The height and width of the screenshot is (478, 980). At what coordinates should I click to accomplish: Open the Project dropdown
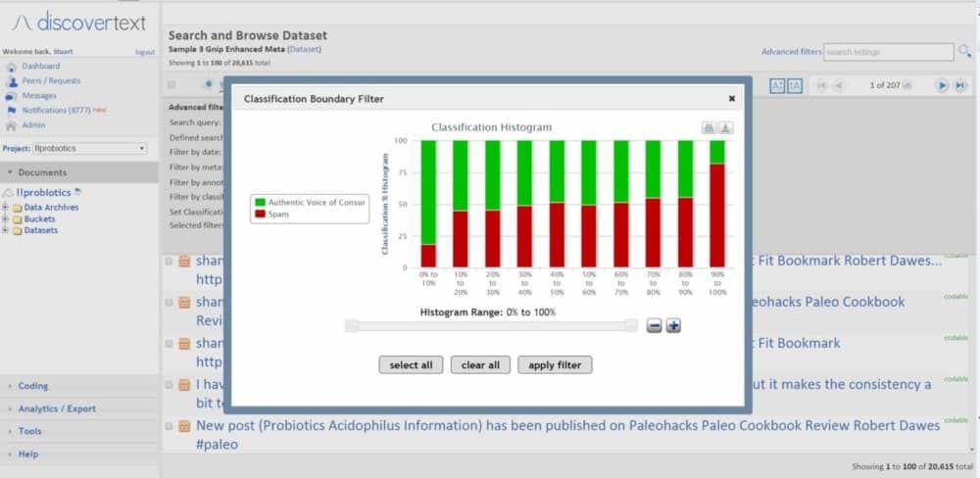click(89, 149)
